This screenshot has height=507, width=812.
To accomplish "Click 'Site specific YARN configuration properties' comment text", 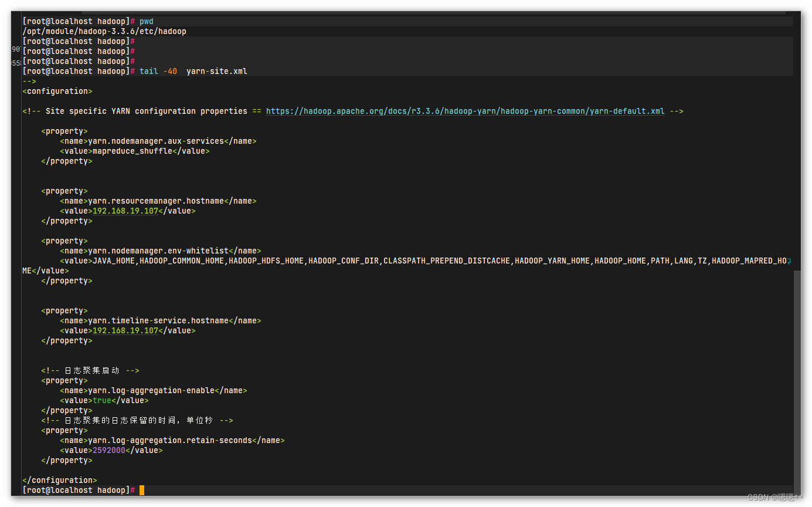I will [147, 111].
